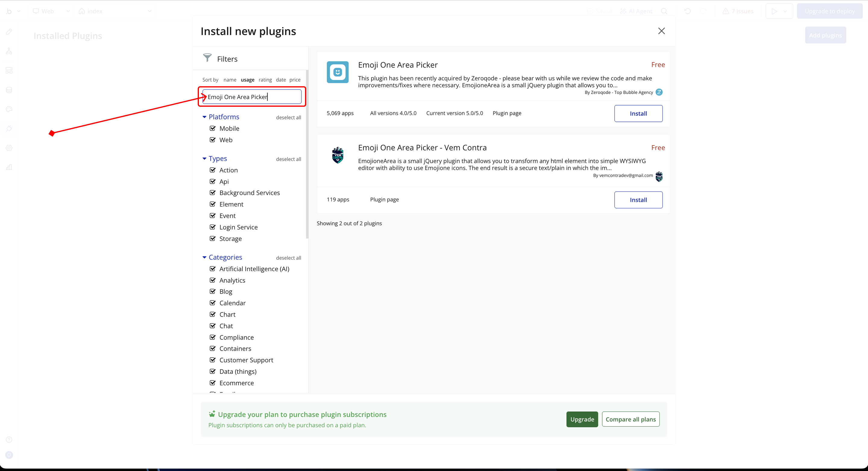Click the Vem Contra plugin logo
868x471 pixels.
pyautogui.click(x=337, y=155)
